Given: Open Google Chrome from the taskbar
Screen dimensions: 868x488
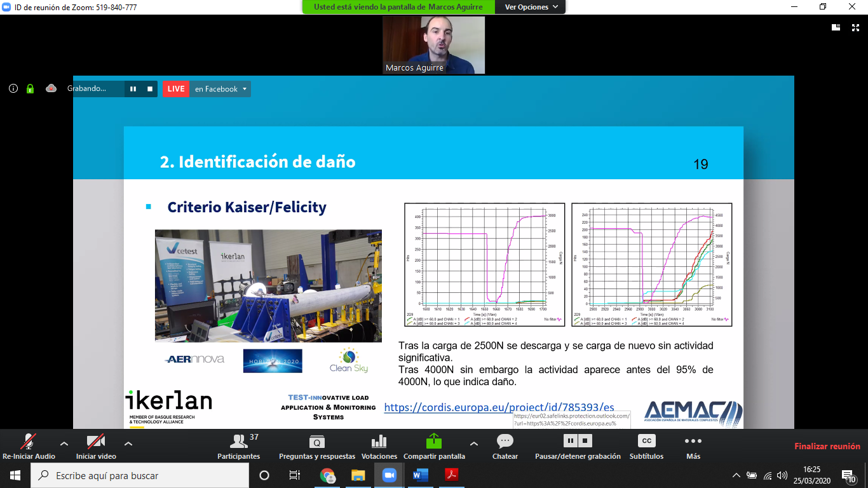Looking at the screenshot, I should pos(327,475).
